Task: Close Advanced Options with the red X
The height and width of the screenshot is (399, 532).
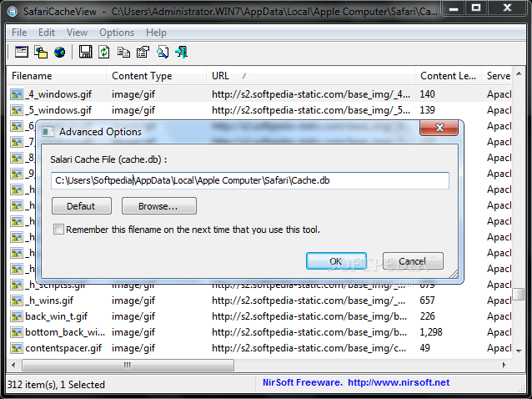Action: point(439,128)
